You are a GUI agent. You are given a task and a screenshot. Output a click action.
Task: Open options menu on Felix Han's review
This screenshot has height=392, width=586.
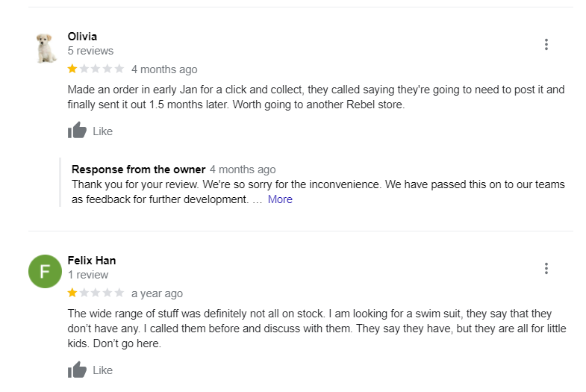coord(546,269)
